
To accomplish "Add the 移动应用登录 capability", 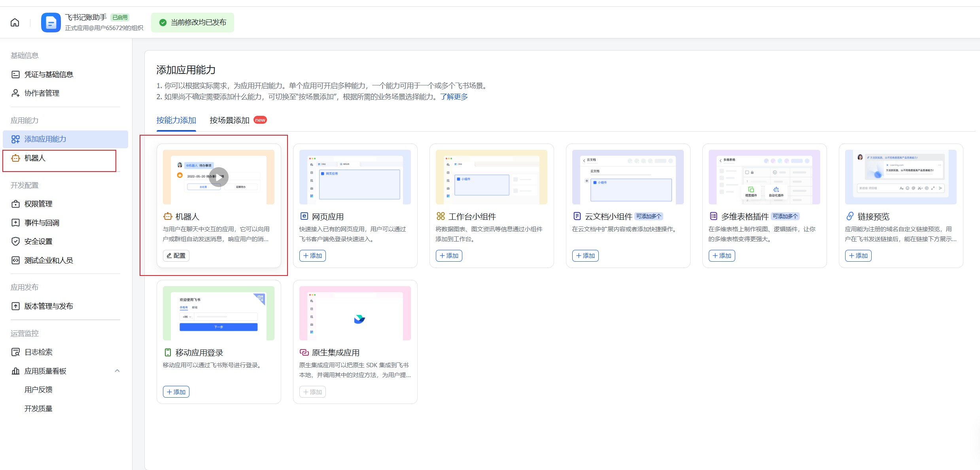I will coord(176,392).
